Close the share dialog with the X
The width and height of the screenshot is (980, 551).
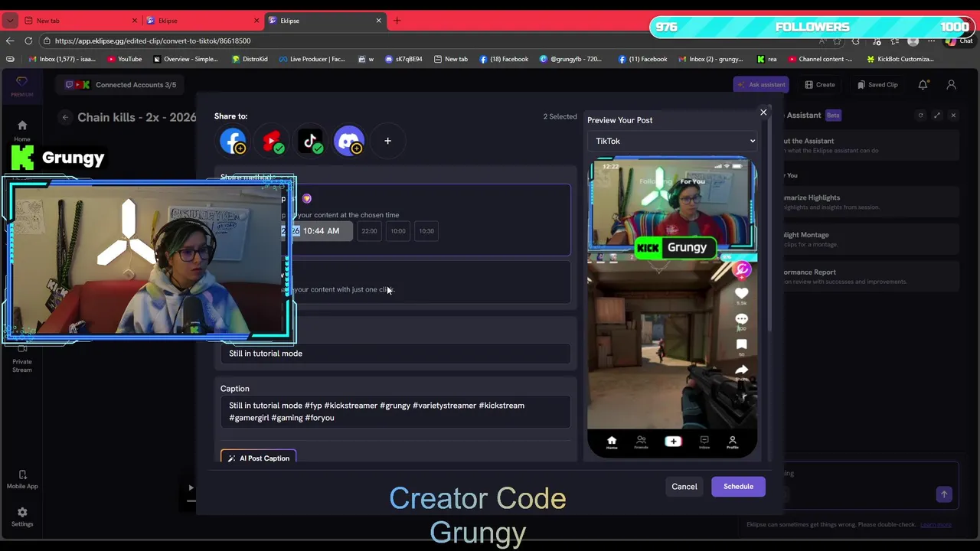click(x=763, y=112)
